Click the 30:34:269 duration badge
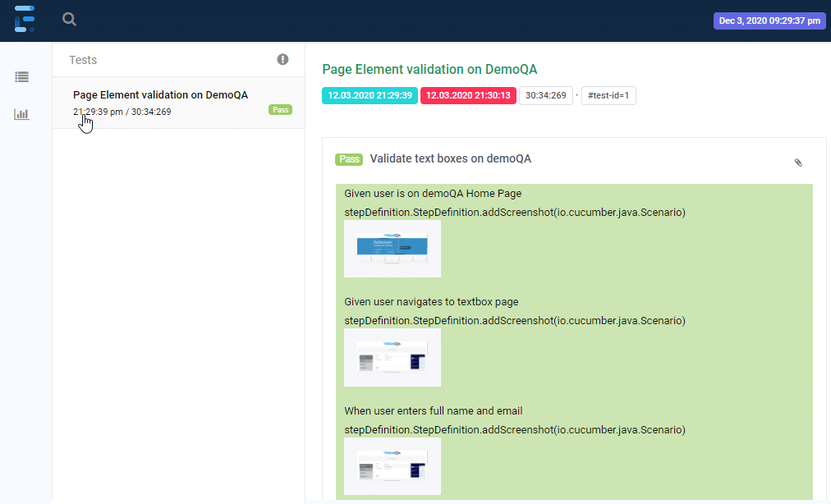831x504 pixels. [x=545, y=95]
